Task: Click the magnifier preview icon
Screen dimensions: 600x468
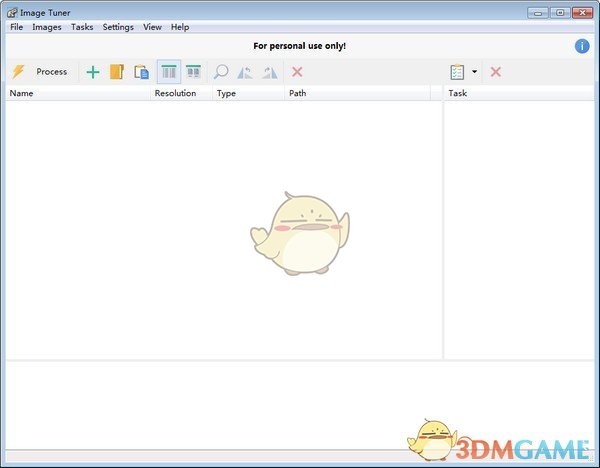Action: tap(221, 72)
